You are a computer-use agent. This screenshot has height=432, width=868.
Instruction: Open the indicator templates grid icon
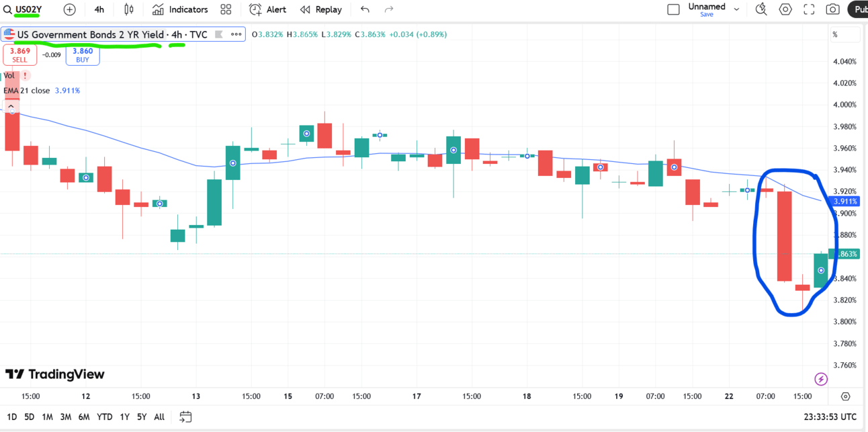(x=226, y=9)
